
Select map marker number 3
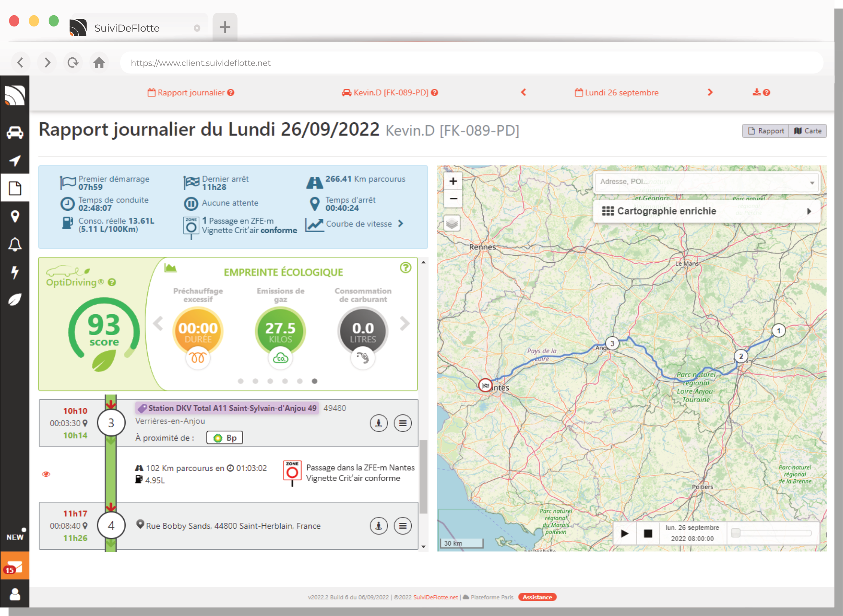click(612, 344)
